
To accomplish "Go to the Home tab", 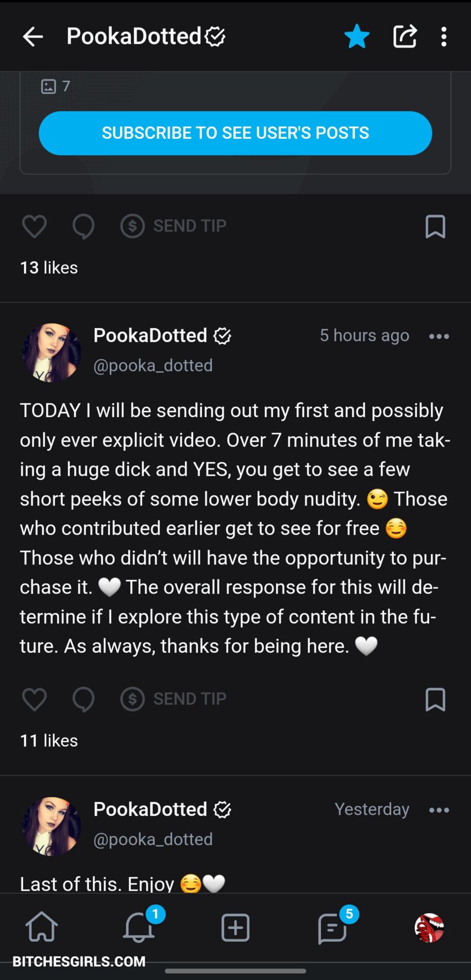I will coord(42,927).
